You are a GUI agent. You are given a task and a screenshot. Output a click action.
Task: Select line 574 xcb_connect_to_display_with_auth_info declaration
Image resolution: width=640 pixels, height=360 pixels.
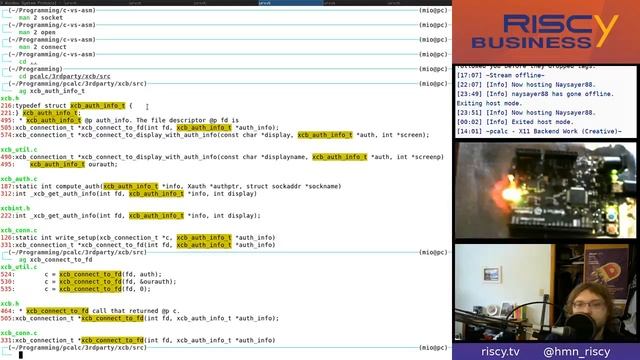(215, 135)
